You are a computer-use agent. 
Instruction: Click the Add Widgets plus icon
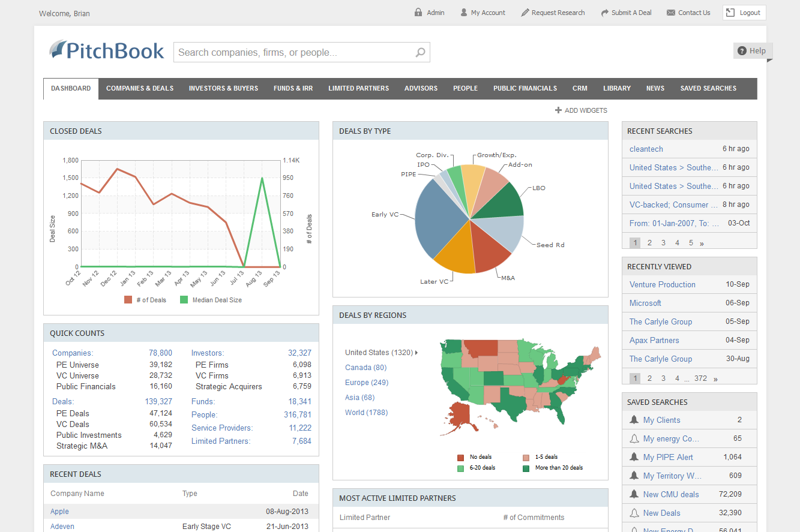[558, 110]
